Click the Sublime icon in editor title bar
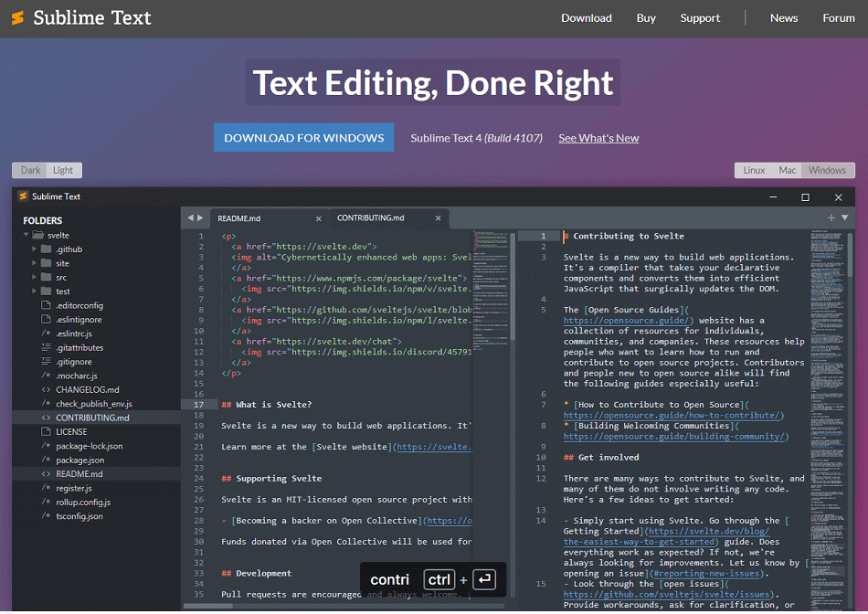This screenshot has height=614, width=868. pos(23,196)
